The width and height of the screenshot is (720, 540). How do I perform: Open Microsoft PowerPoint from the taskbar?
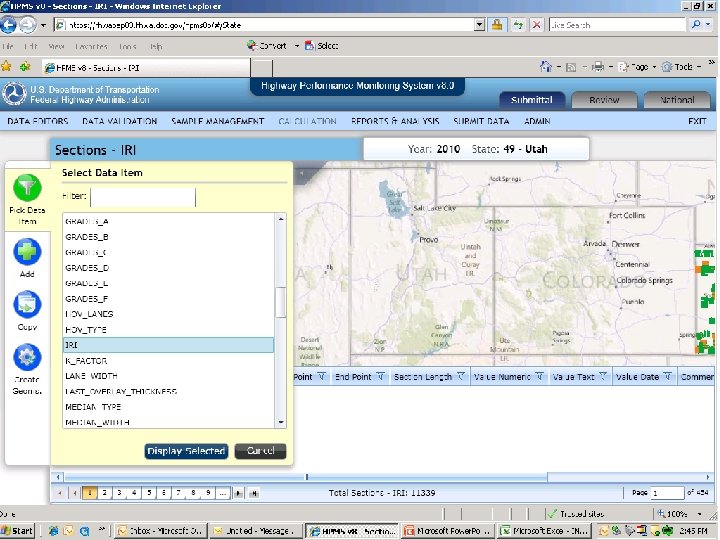coord(448,531)
